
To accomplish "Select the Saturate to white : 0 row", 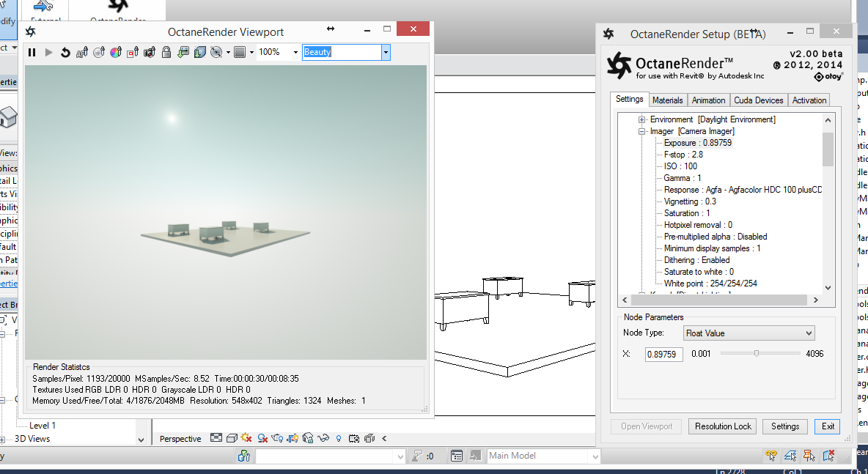I will click(x=699, y=272).
